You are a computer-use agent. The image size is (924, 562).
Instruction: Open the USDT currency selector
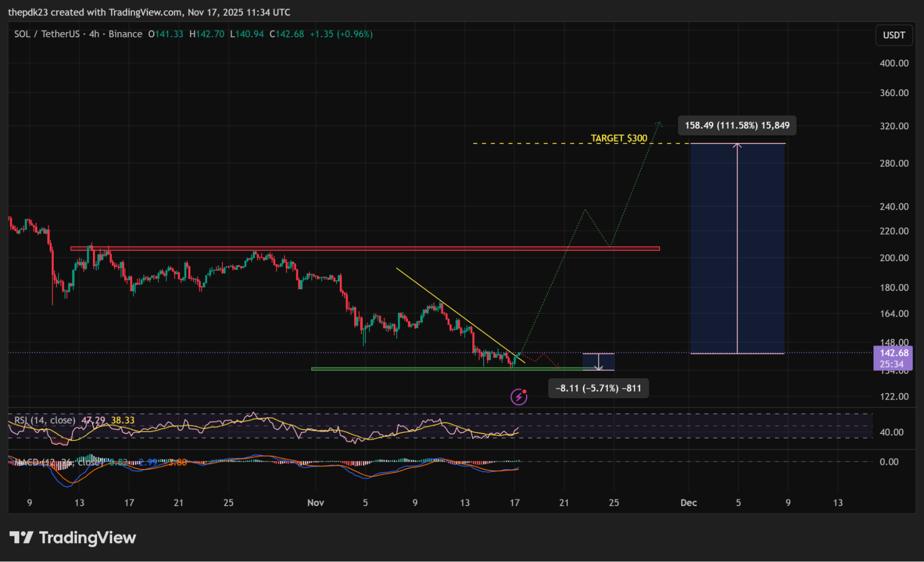(x=893, y=35)
